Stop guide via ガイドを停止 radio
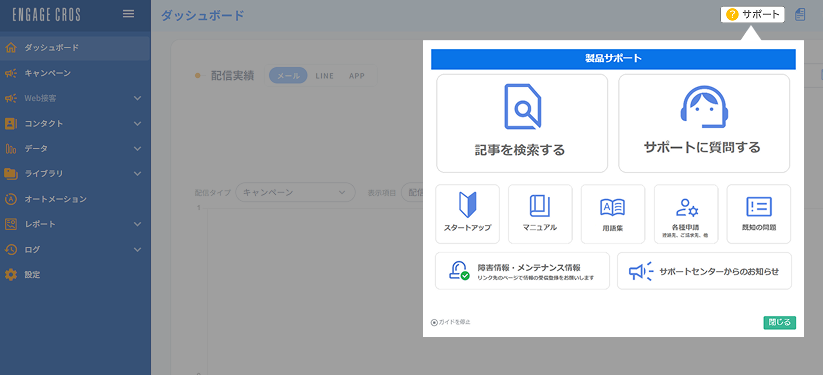 pos(434,322)
